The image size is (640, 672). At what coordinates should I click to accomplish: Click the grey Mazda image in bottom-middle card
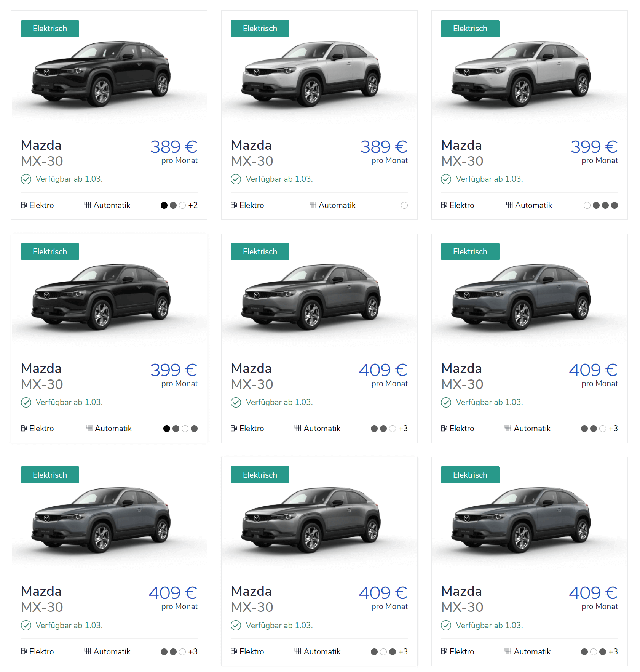[311, 520]
